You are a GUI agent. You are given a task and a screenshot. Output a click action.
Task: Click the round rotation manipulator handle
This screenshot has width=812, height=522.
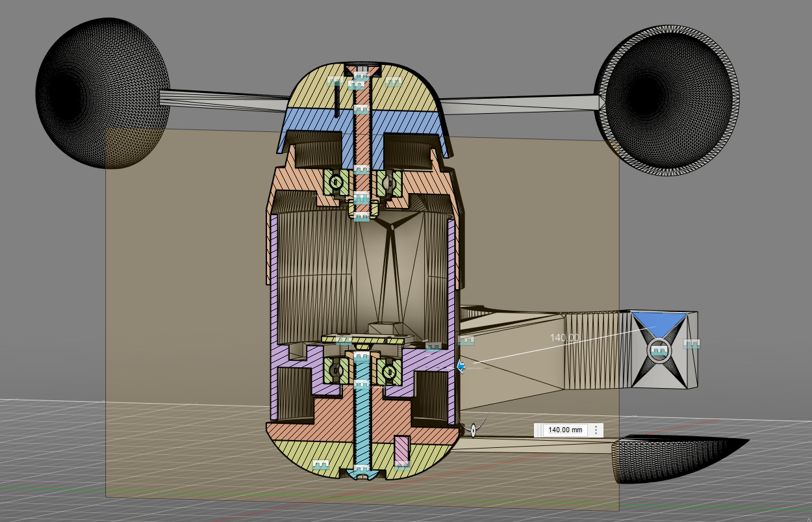[474, 429]
